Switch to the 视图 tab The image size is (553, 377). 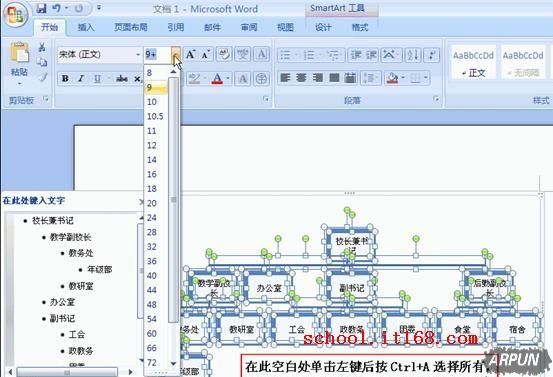point(285,28)
